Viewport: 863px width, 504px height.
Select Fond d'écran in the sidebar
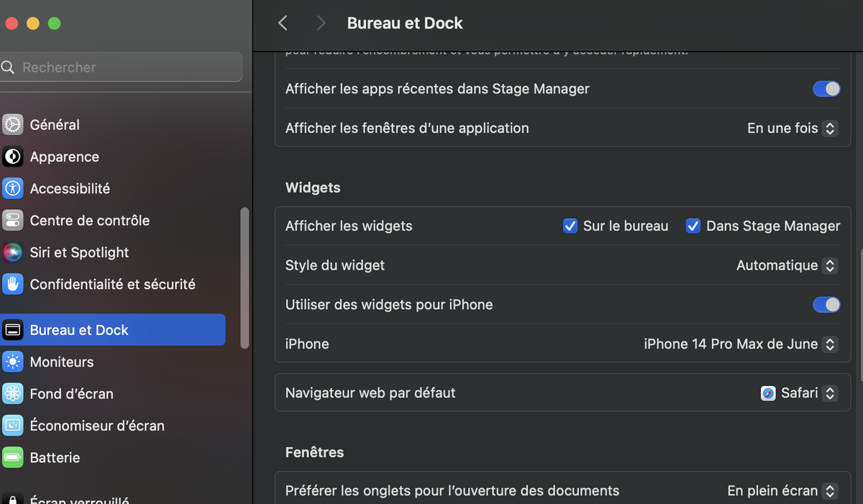point(113,394)
